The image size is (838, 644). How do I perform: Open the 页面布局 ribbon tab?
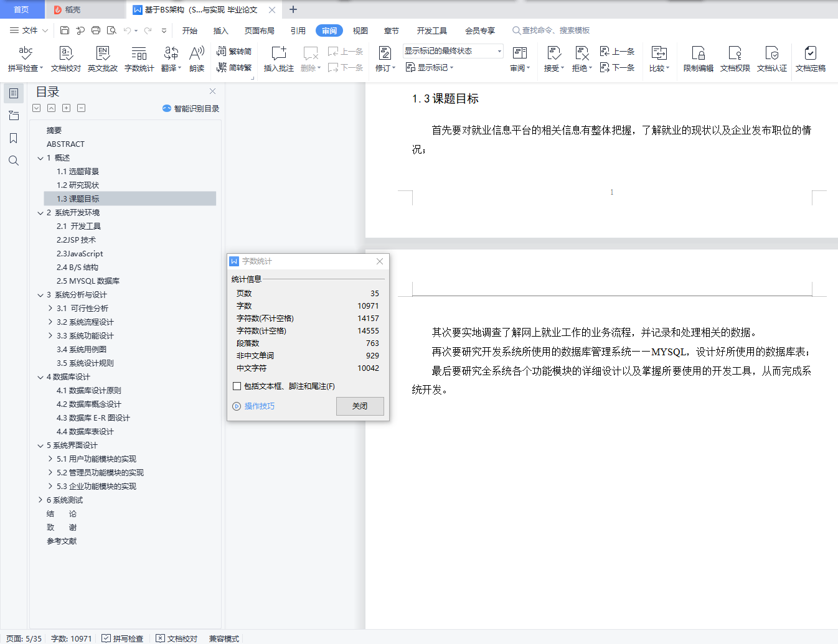(260, 30)
